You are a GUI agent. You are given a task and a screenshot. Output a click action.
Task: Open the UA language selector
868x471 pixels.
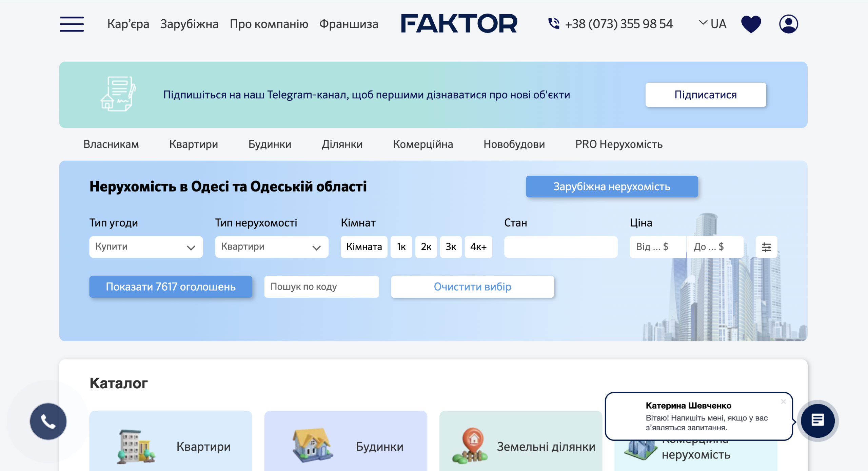(713, 24)
